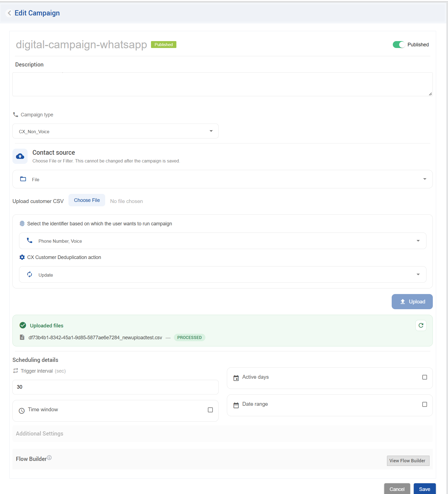The height and width of the screenshot is (494, 448).
Task: Click the calendar icon beside Date range
Action: pyautogui.click(x=236, y=405)
